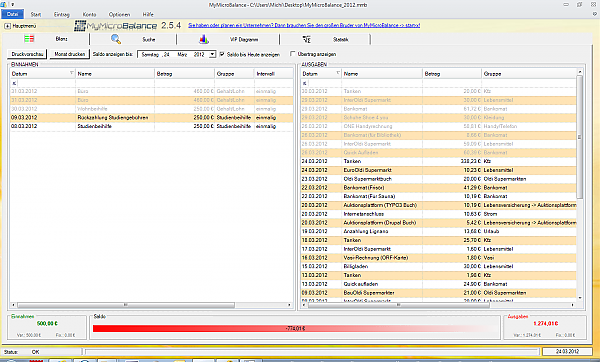Select the 'Quick aufladen' 13.03.2012 row

click(x=439, y=284)
